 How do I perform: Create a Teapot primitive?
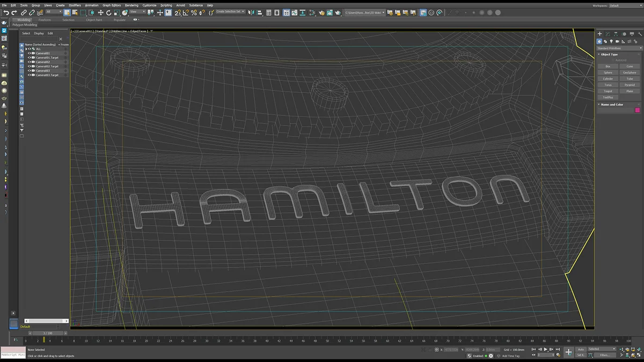click(608, 91)
